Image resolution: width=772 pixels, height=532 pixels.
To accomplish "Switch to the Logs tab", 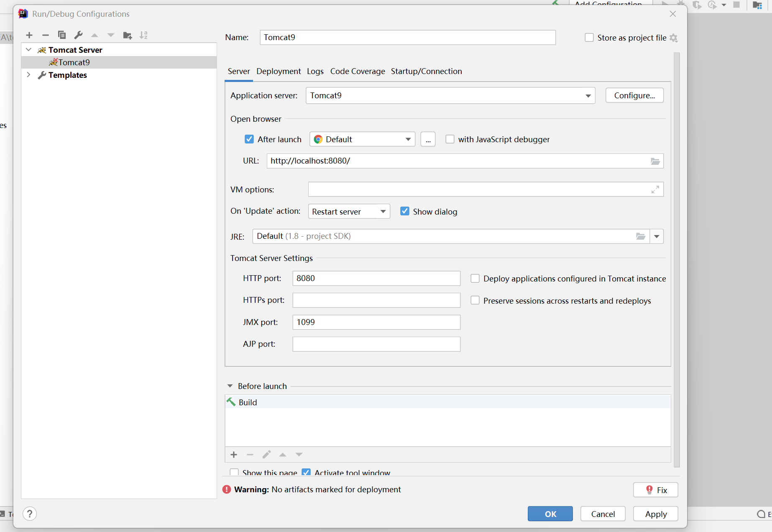I will (x=315, y=71).
